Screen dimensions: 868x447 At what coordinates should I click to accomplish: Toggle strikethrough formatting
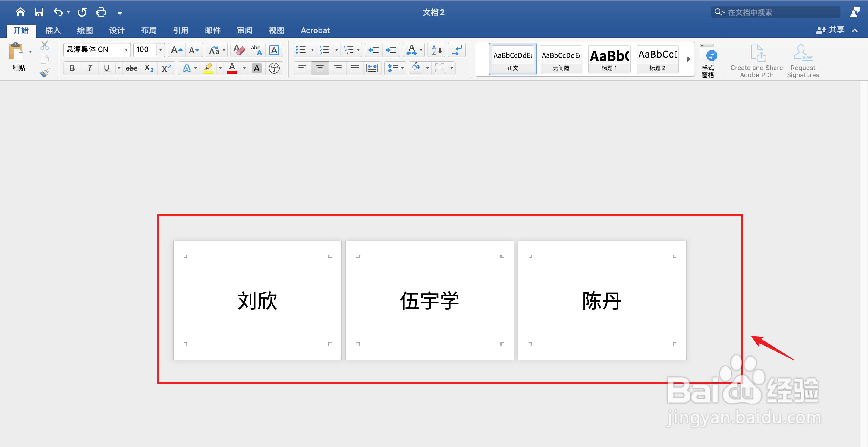131,68
